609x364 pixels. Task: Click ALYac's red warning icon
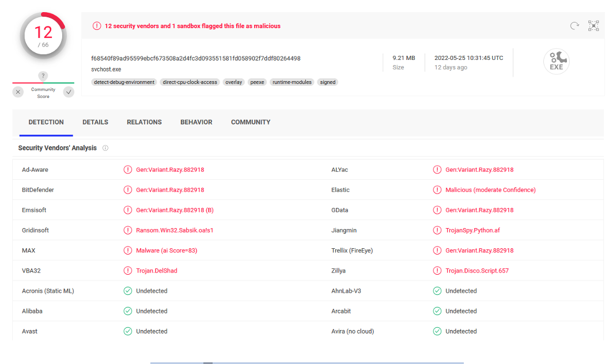point(437,169)
